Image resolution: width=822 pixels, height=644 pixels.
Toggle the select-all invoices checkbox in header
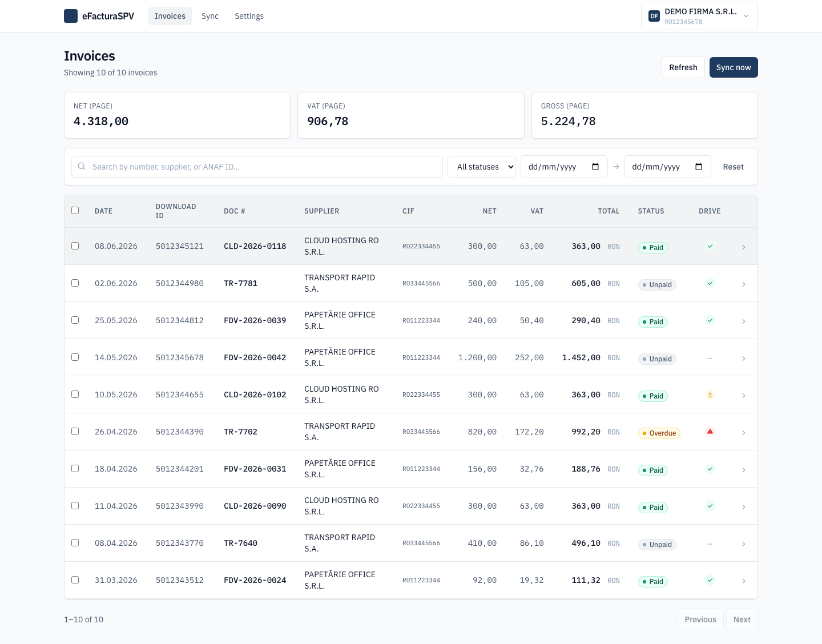click(x=75, y=210)
